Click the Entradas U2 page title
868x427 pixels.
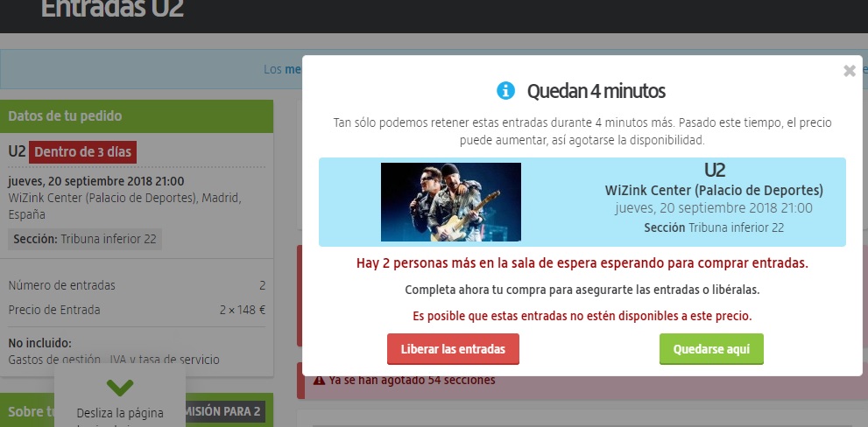pyautogui.click(x=112, y=8)
